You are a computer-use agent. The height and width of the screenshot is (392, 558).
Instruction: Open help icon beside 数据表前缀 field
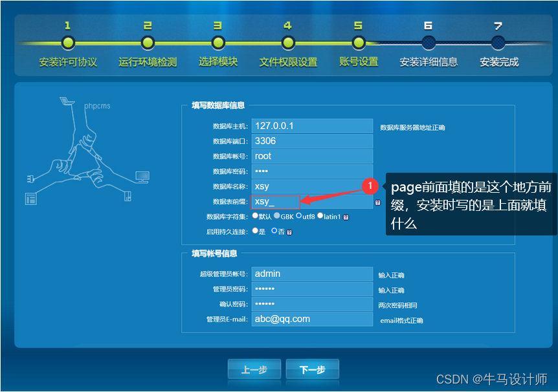(377, 201)
